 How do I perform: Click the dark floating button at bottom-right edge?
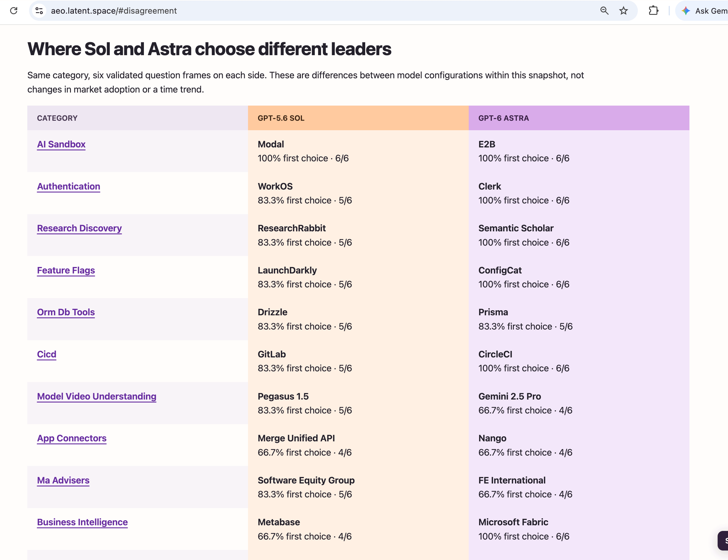(723, 541)
